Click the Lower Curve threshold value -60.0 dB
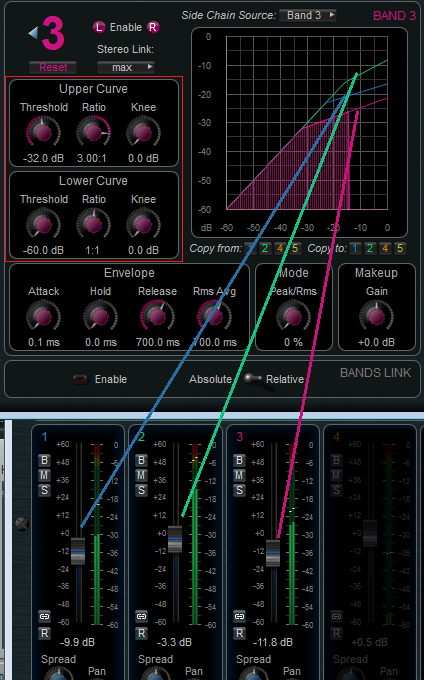This screenshot has height=680, width=424. coord(43,250)
